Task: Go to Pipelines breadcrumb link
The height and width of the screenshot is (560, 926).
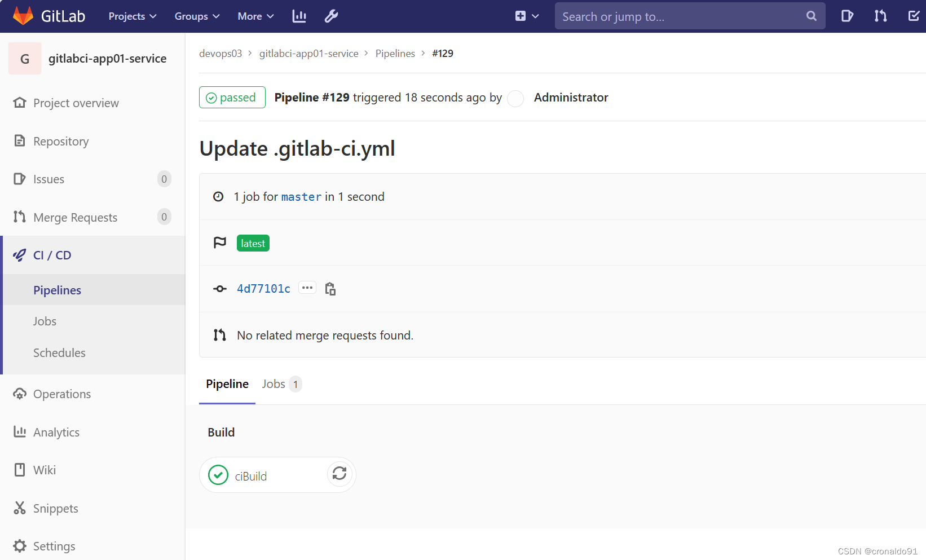Action: coord(395,54)
